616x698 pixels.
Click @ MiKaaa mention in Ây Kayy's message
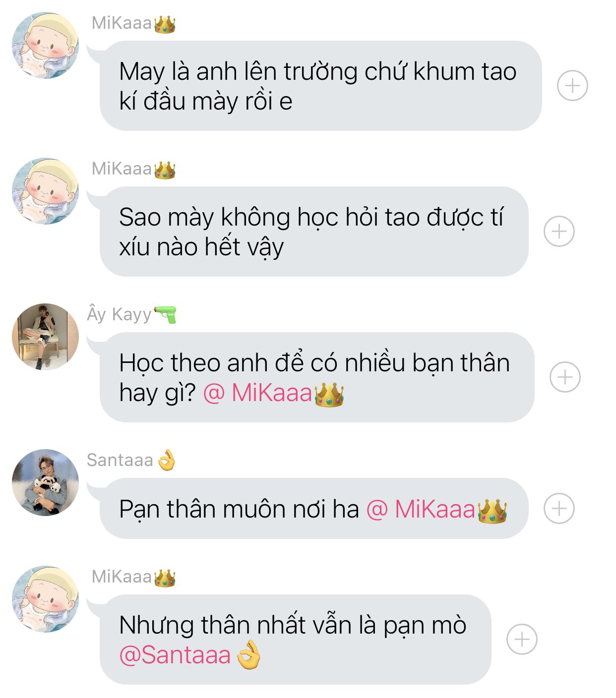[x=273, y=394]
